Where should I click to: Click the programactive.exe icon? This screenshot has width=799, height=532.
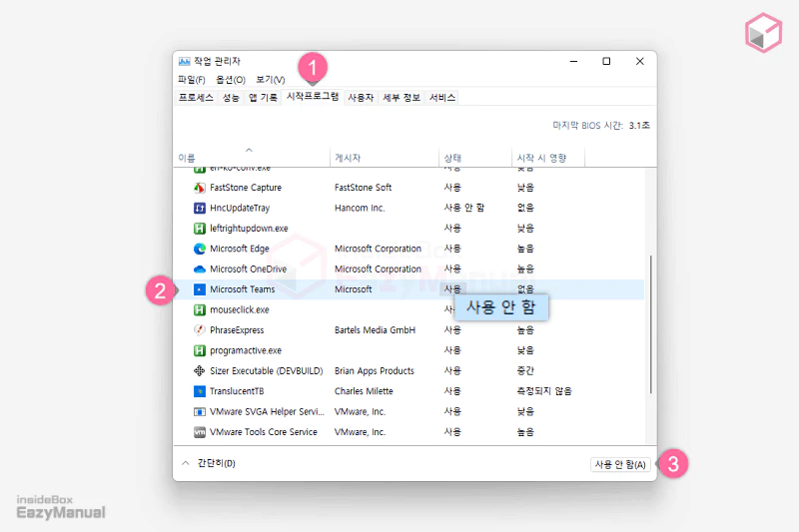click(199, 350)
